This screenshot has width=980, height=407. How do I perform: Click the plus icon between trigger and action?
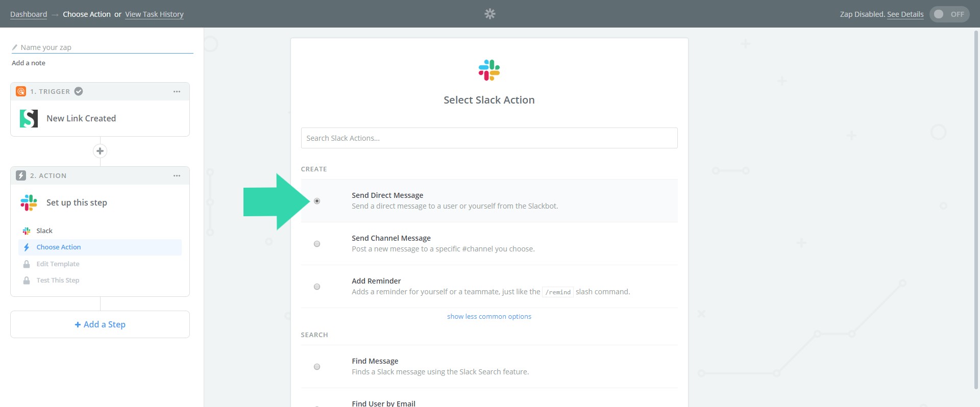[x=100, y=151]
